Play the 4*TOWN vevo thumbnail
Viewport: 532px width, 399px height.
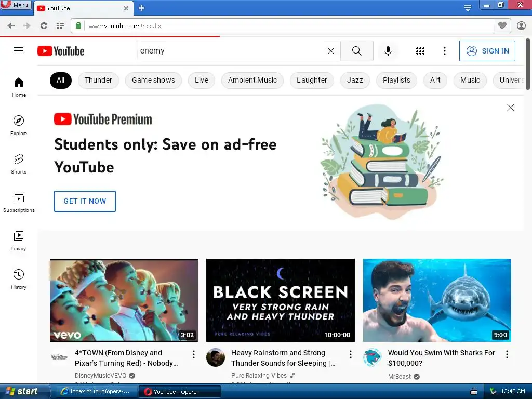[124, 300]
